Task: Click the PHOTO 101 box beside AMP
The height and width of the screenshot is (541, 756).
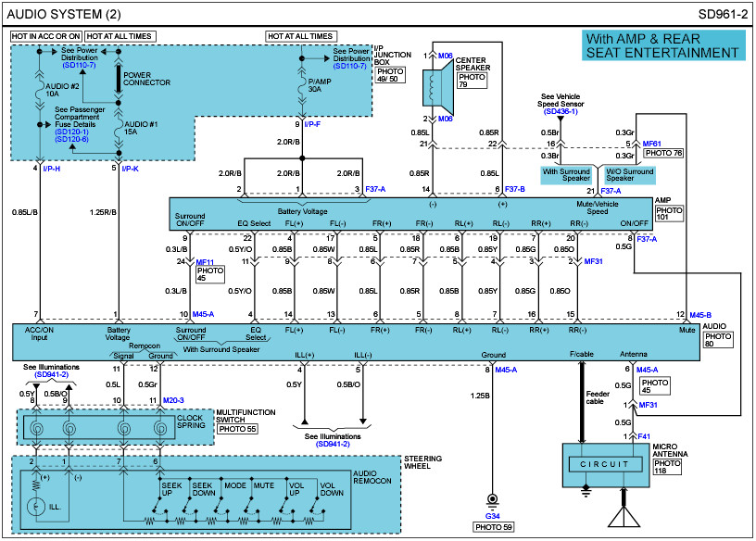Action: tap(669, 214)
